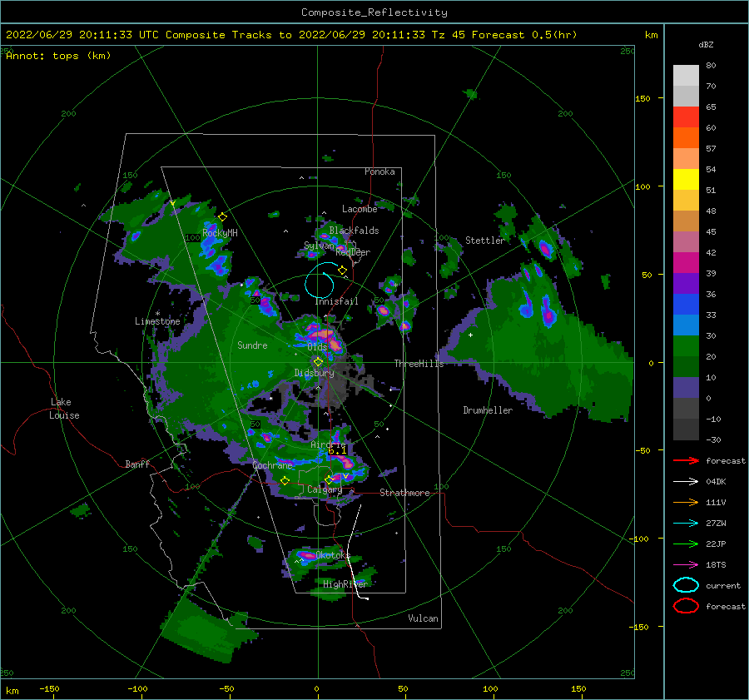
Task: Pick the green 22JP track arrow
Action: 686,544
